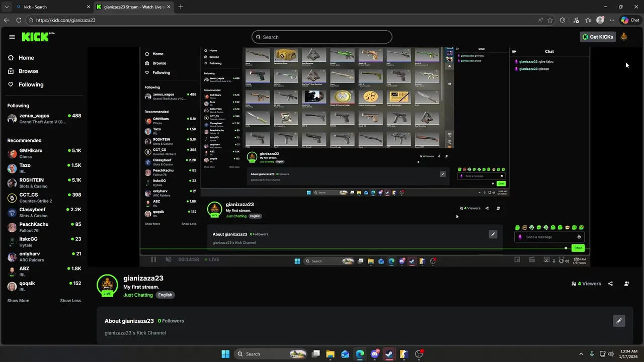Open Copilot Chat in Edge
Viewport: 644px width, 362px height.
tap(630, 20)
